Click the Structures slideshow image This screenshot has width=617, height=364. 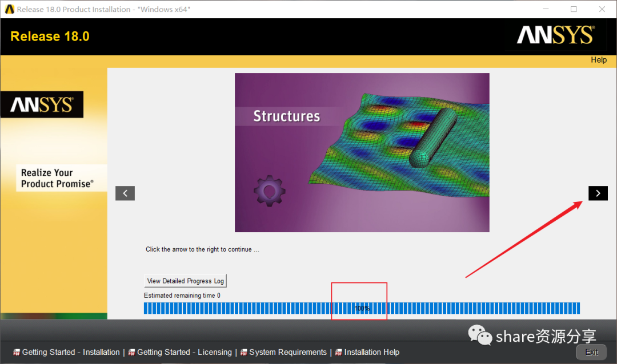tap(362, 152)
